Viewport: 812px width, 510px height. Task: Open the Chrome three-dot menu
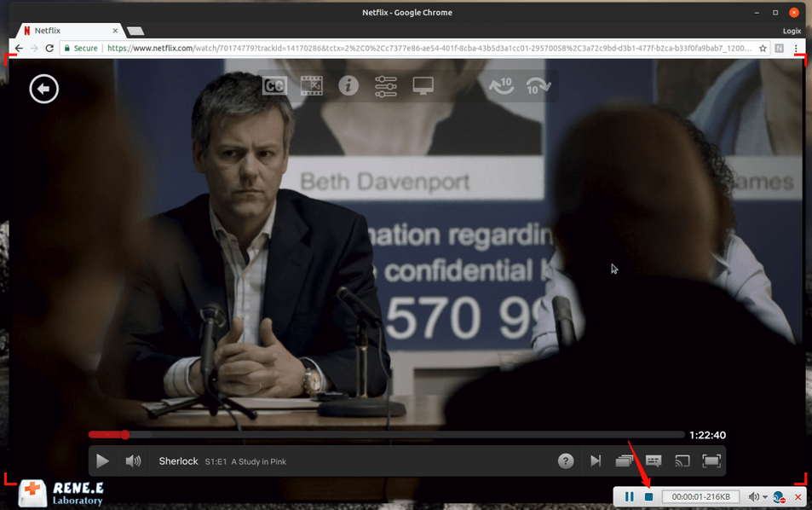point(796,49)
